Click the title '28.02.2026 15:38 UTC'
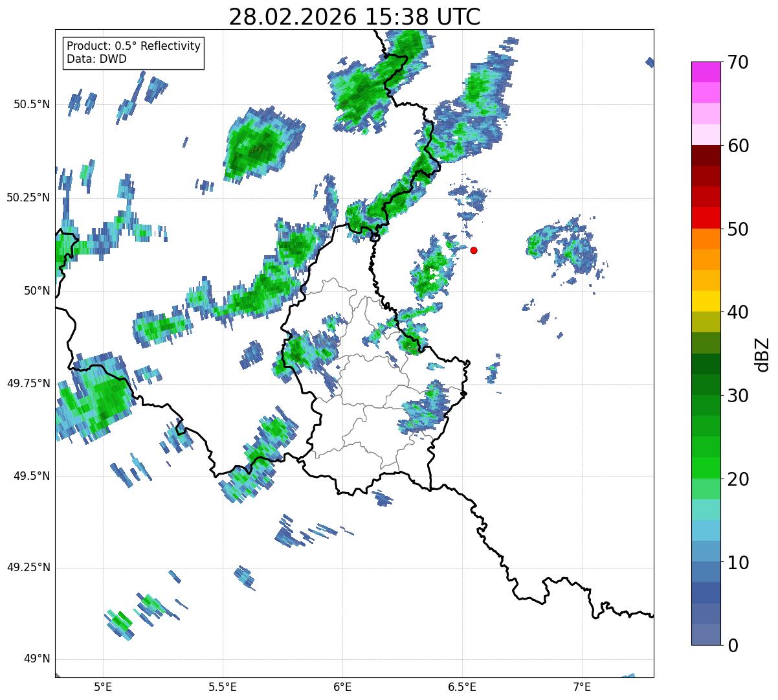 (x=355, y=17)
